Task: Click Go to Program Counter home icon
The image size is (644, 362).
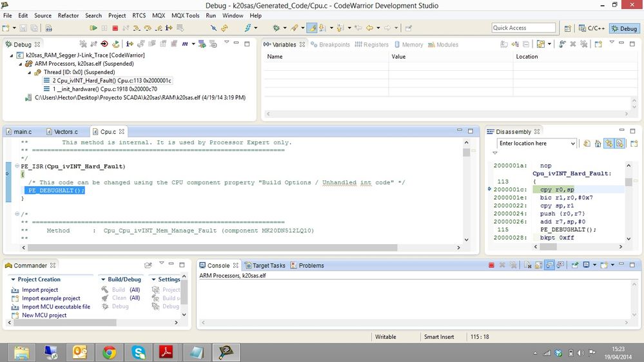Action: [598, 143]
